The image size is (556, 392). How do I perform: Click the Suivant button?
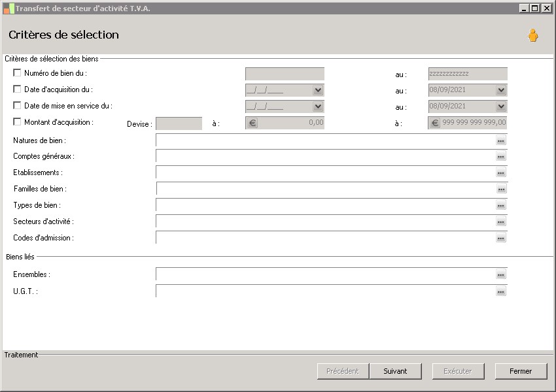pos(395,371)
